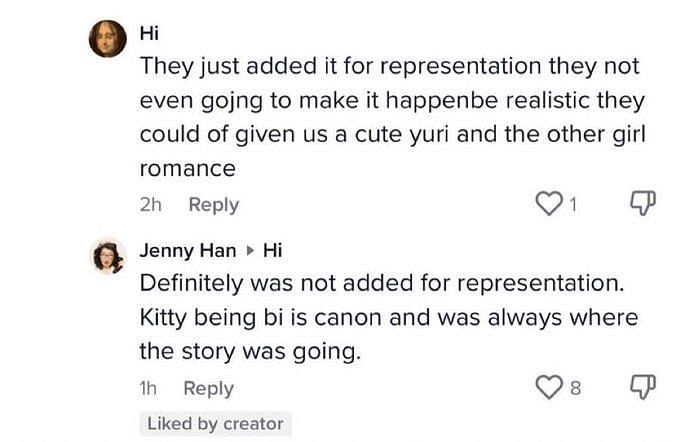This screenshot has height=442, width=680.
Task: Dislike the comment about representation by Hi
Action: pos(642,203)
